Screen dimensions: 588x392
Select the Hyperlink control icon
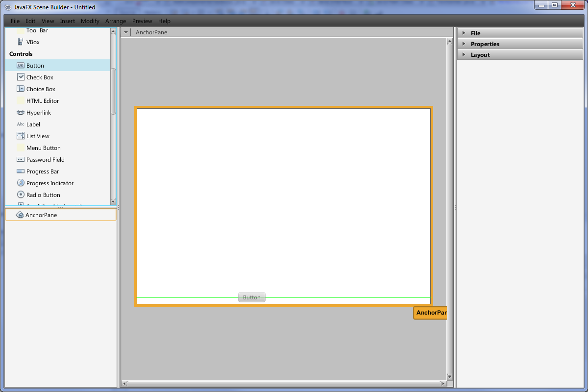(21, 113)
